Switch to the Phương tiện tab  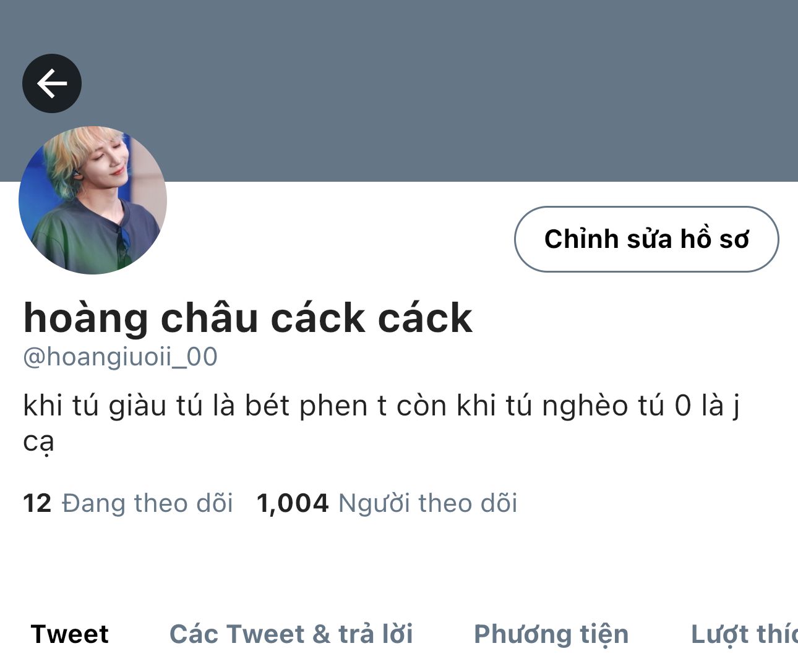[551, 635]
